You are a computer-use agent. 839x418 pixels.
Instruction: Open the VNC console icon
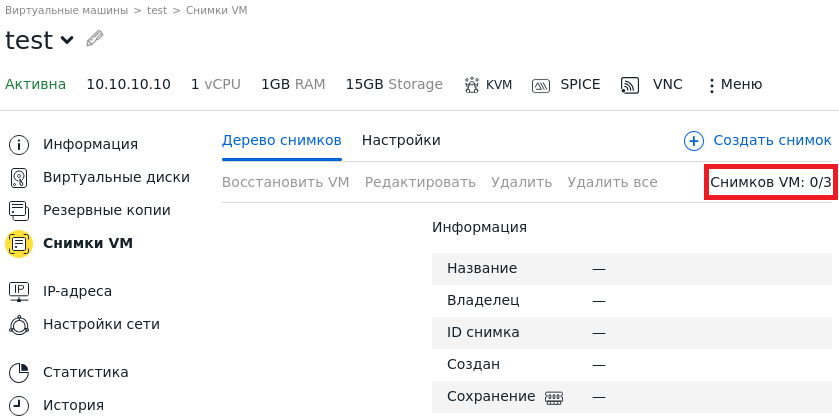pos(630,85)
